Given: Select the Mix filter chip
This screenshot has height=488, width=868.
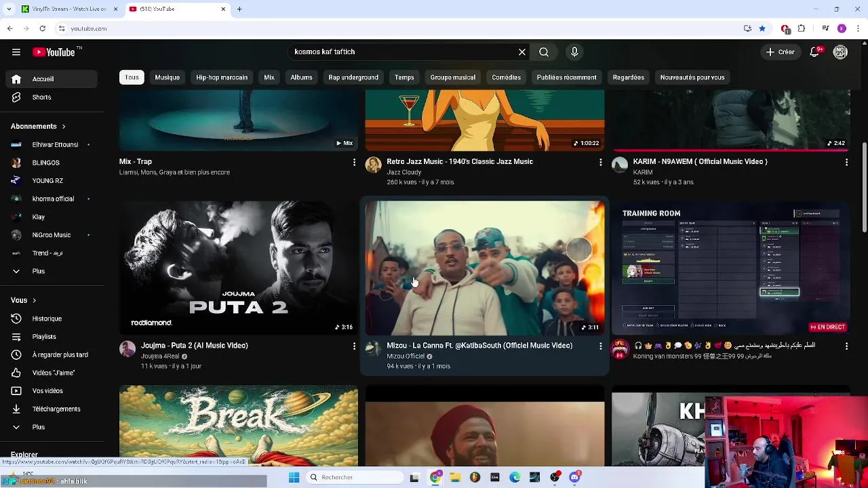Looking at the screenshot, I should tap(269, 77).
